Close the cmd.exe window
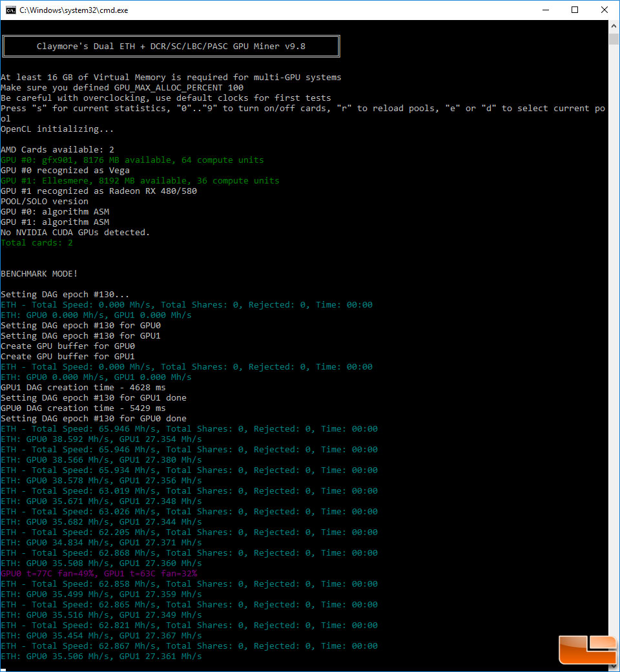This screenshot has height=672, width=620. pyautogui.click(x=604, y=10)
